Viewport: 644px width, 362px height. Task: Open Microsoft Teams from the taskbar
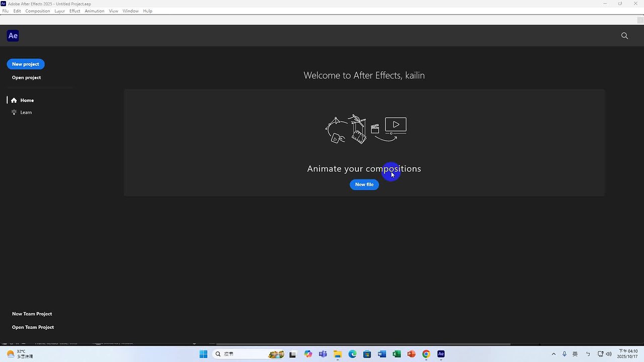pos(323,354)
